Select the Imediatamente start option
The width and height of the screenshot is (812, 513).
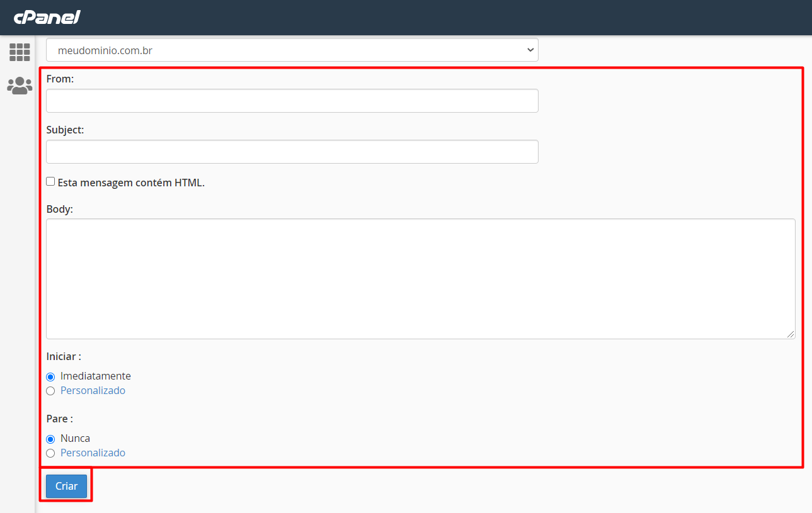[50, 377]
